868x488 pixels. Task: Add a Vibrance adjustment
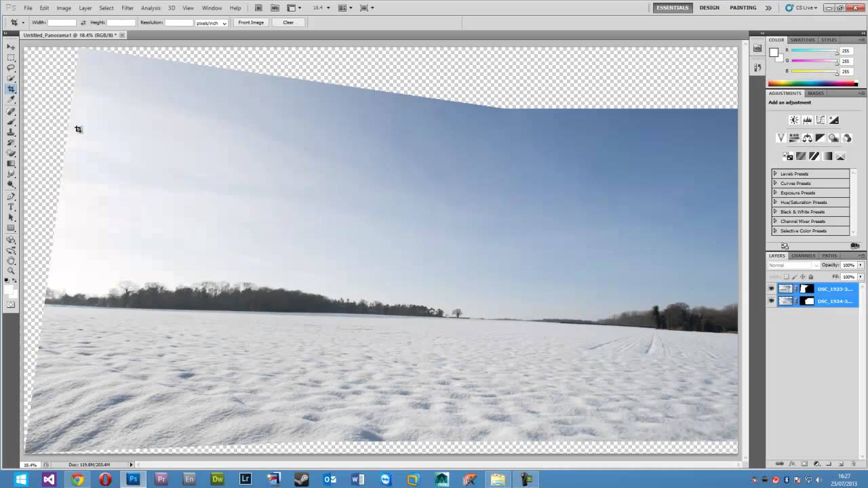click(781, 138)
